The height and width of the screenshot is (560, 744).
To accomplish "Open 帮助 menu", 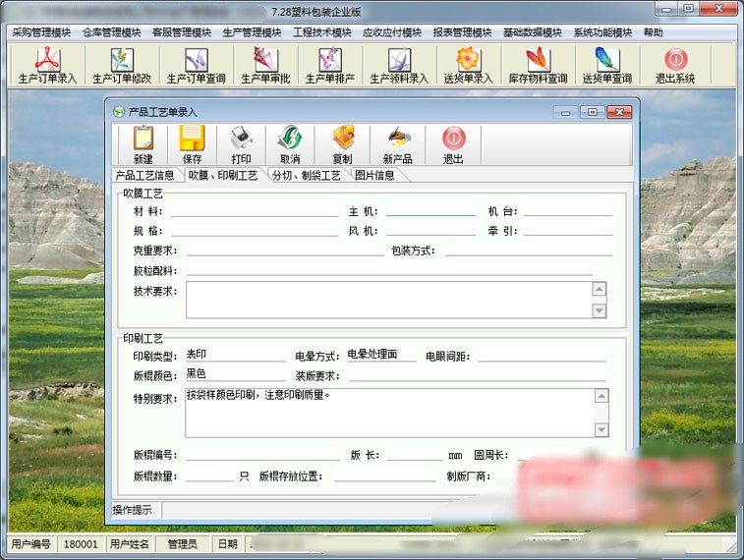I will [x=654, y=32].
